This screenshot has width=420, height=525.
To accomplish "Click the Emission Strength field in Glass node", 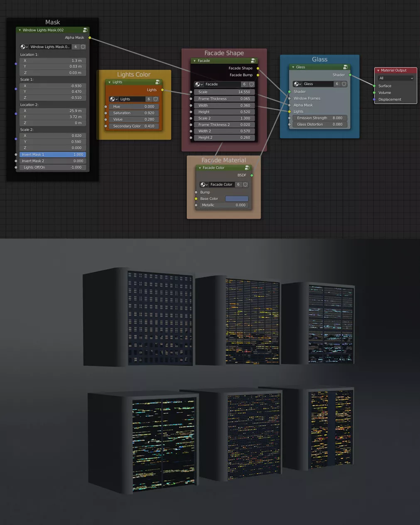I will click(319, 118).
